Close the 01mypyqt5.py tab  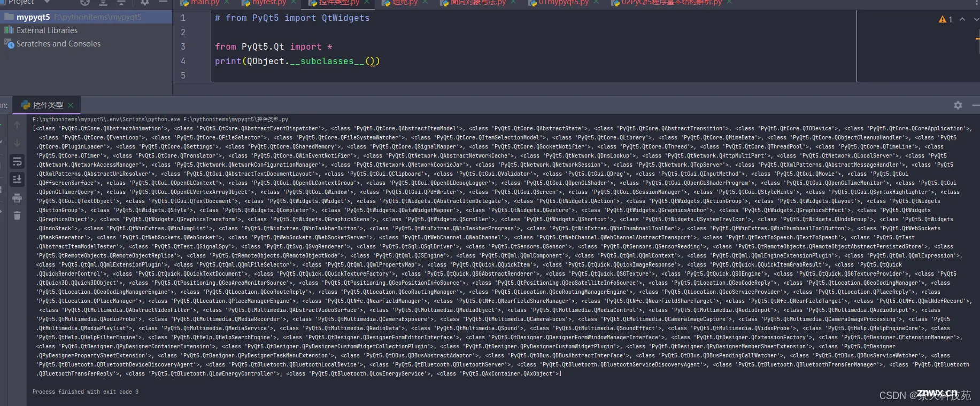click(x=596, y=2)
